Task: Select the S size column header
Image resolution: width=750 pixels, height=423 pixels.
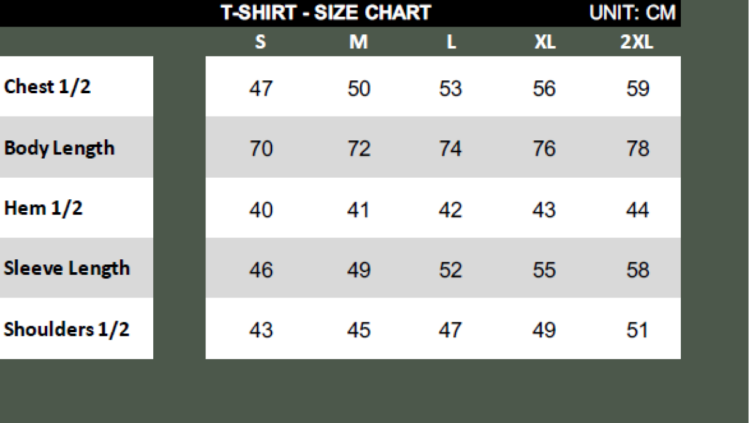Action: pyautogui.click(x=261, y=42)
